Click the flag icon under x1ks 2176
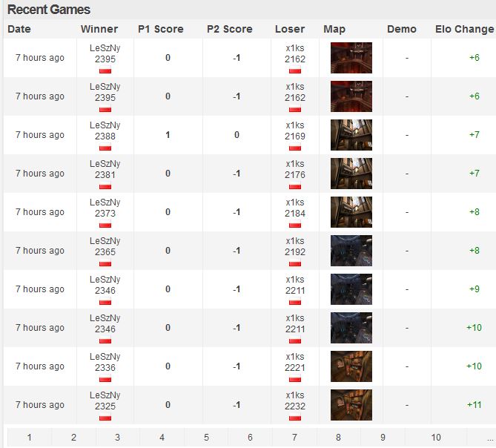This screenshot has height=448, width=496. [x=294, y=187]
